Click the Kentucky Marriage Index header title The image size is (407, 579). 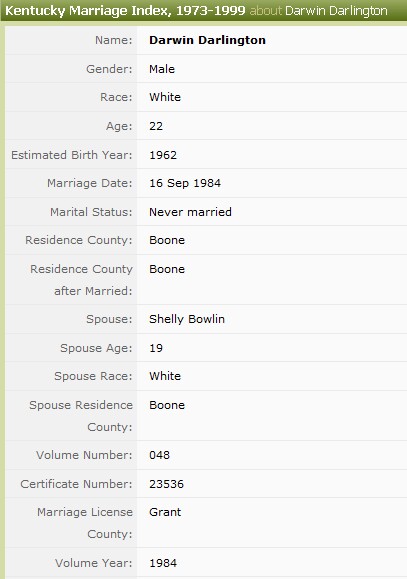click(125, 10)
